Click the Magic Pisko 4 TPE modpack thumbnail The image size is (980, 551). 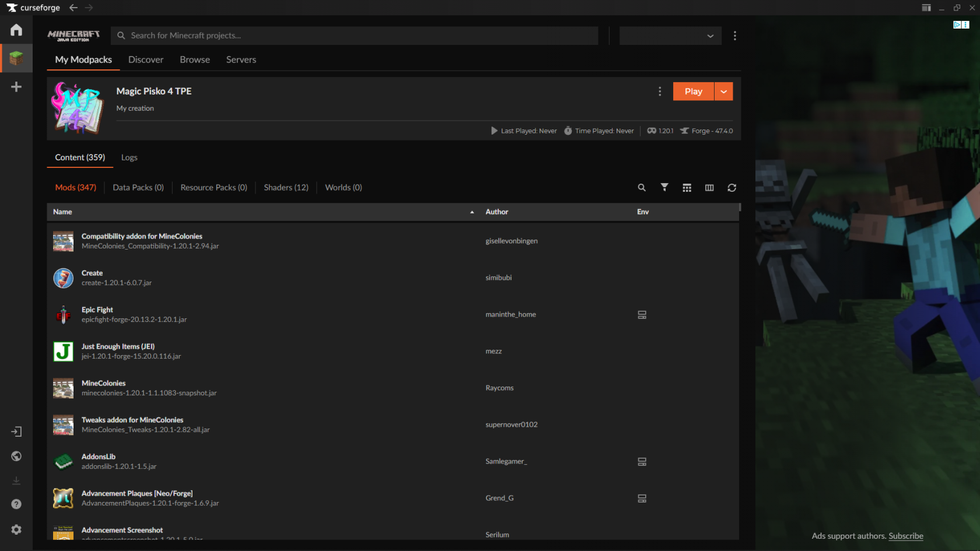coord(76,108)
